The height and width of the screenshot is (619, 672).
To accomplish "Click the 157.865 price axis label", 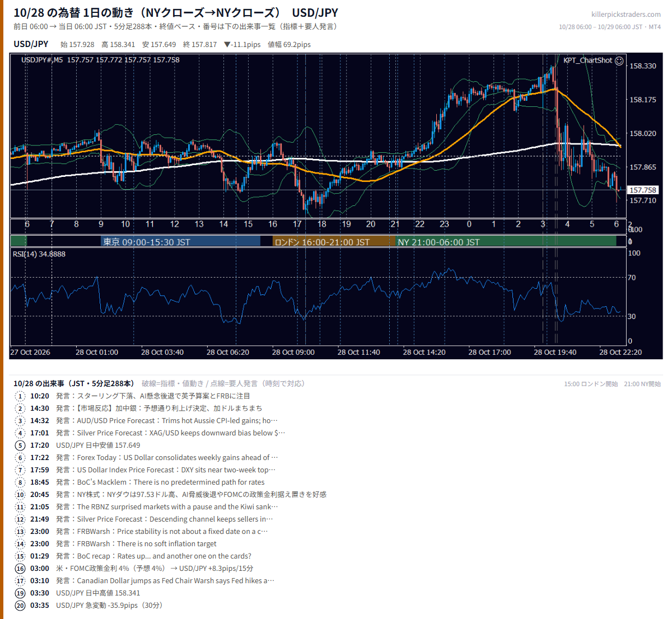I will click(643, 167).
